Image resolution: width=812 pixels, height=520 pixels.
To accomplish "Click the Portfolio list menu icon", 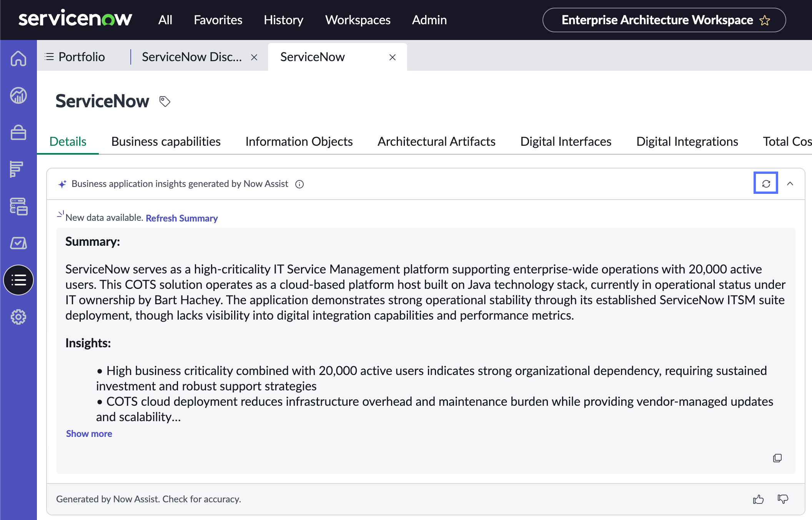I will click(x=49, y=57).
